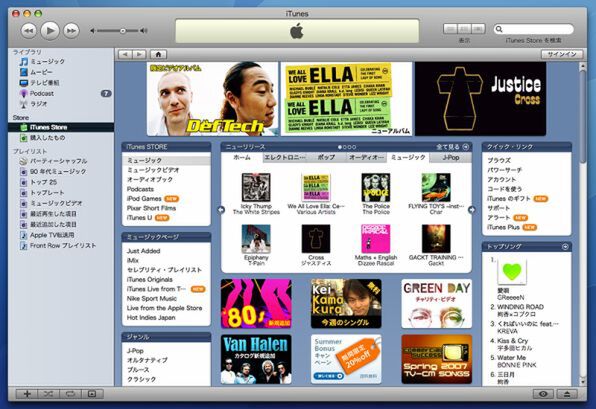The image size is (596, 409).
Task: Click the previous track (rewind) button
Action: pos(29,30)
